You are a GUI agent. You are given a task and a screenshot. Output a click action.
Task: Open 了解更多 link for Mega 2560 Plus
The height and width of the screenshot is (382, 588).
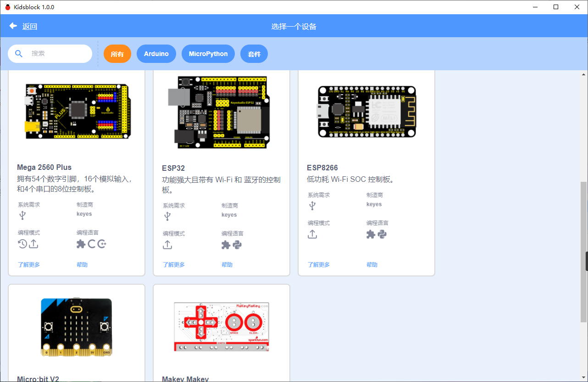[29, 265]
